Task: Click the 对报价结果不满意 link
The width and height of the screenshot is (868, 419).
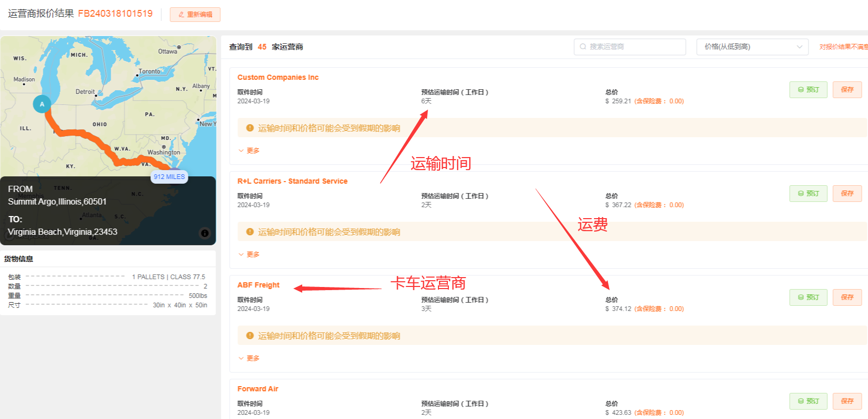Action: point(843,47)
